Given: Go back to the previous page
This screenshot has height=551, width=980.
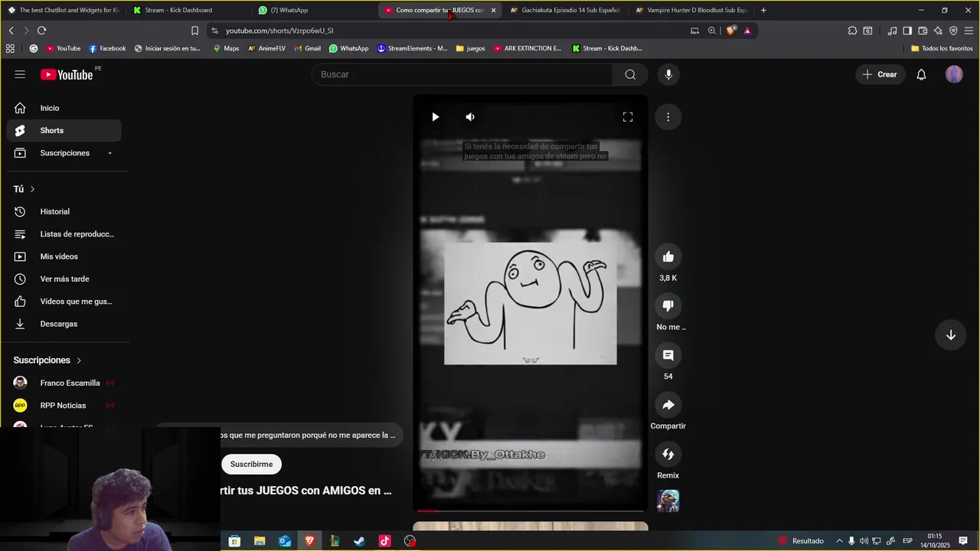Looking at the screenshot, I should [x=11, y=31].
